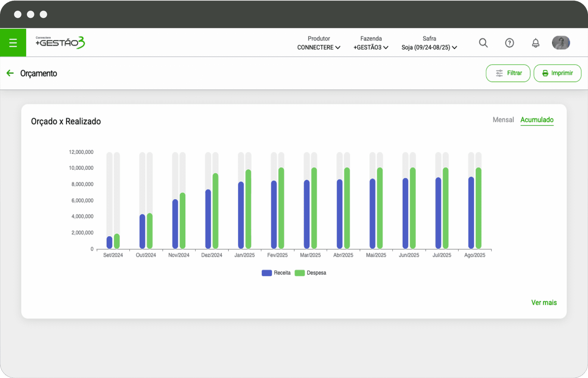Toggle Despesa series in chart legend
This screenshot has width=588, height=378.
click(310, 273)
